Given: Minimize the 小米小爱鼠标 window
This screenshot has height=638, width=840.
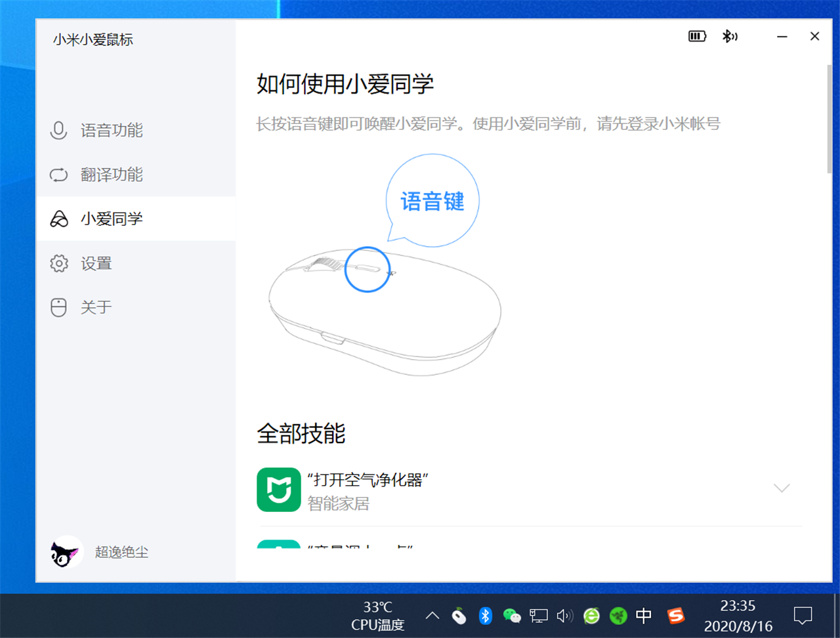Looking at the screenshot, I should point(782,37).
